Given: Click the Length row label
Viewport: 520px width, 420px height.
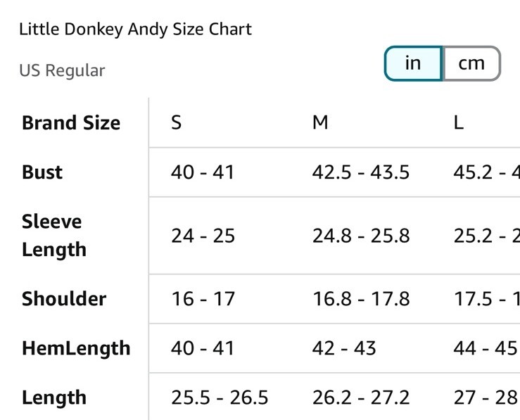Looking at the screenshot, I should pyautogui.click(x=54, y=397).
